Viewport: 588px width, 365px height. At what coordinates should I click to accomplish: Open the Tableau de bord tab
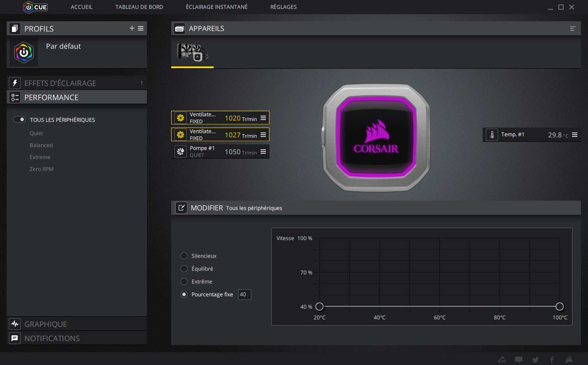point(139,7)
